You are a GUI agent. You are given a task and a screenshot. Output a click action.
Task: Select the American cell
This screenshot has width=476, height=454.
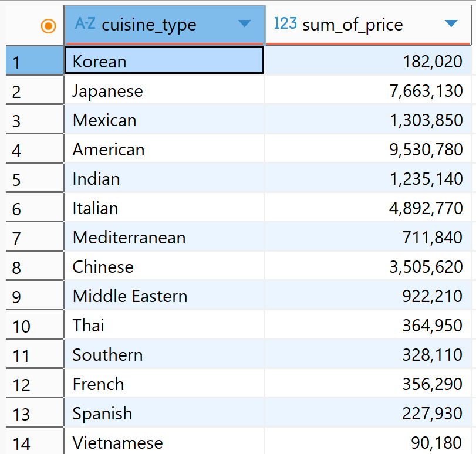[164, 149]
